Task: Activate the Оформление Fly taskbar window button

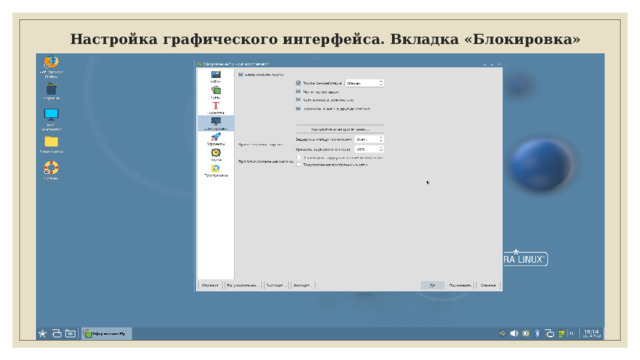Action: (x=106, y=333)
